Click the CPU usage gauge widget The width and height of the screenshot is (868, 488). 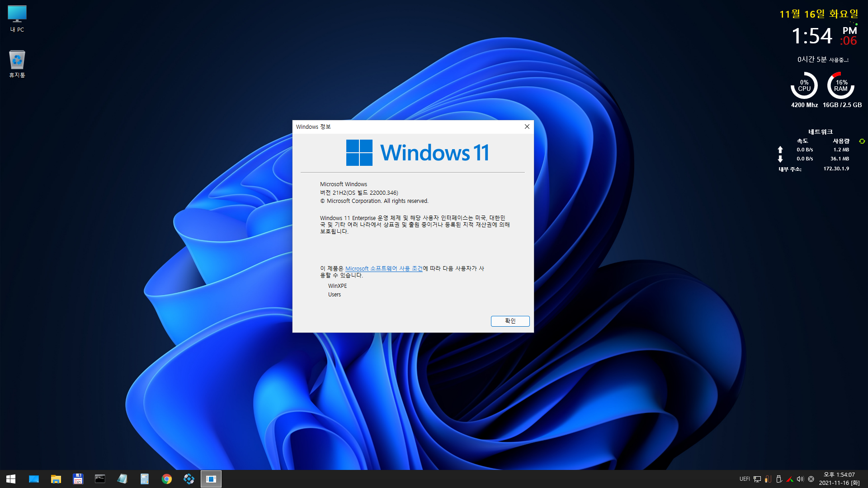point(804,85)
